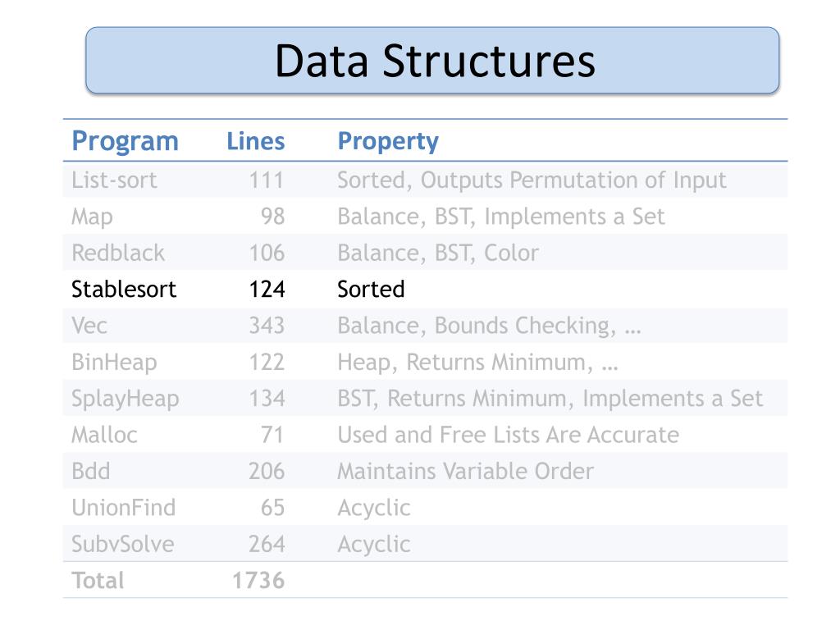Select the SubvSolve program entry

tap(123, 545)
